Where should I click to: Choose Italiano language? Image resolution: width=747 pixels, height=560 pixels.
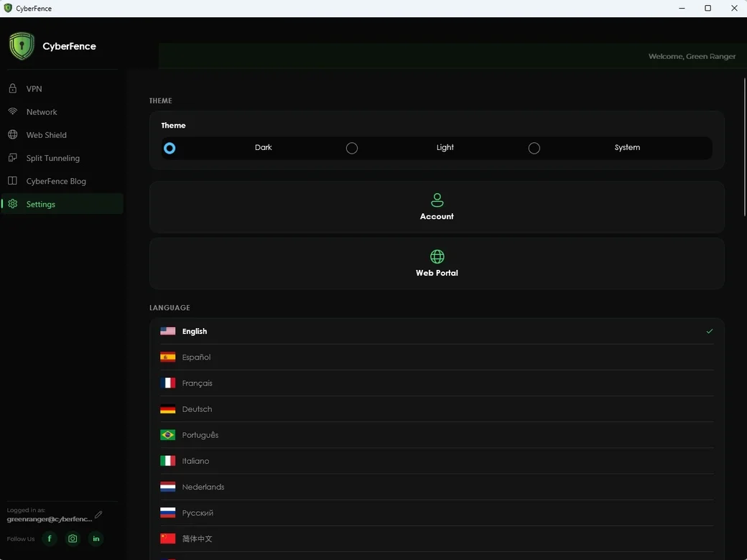437,461
